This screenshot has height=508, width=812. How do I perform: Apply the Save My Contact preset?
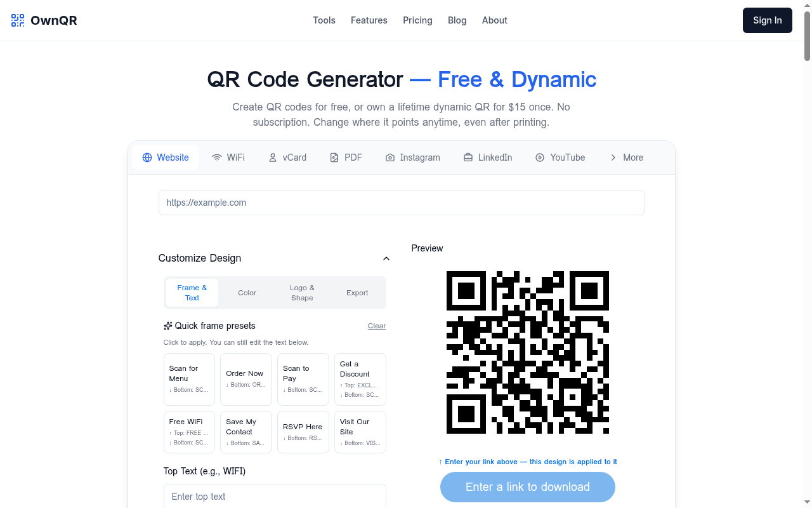point(246,432)
